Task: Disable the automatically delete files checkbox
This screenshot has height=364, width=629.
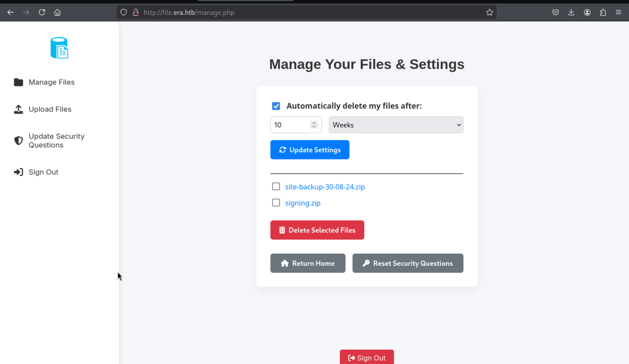Action: point(276,106)
